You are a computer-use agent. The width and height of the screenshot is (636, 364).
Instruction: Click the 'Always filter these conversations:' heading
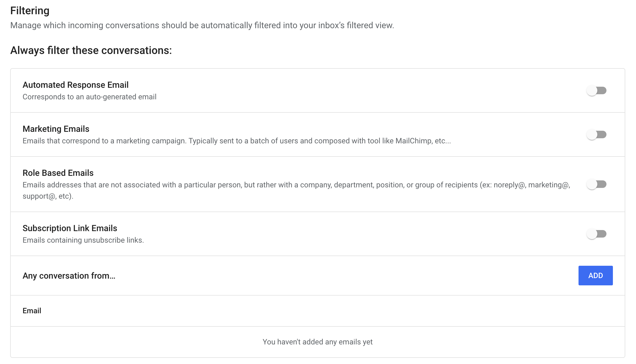(x=91, y=50)
